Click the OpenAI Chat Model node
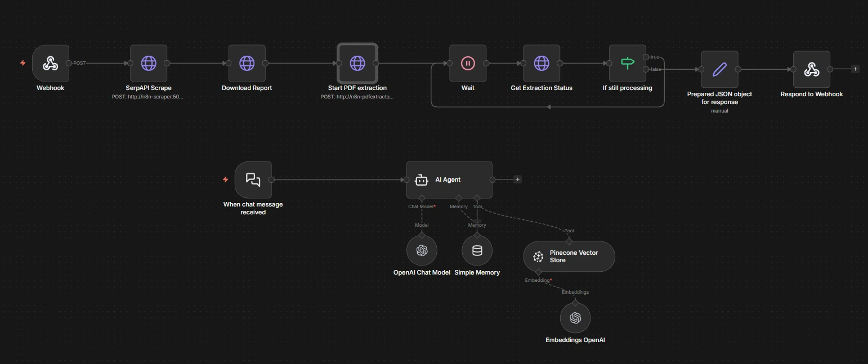Viewport: 868px width, 364px height. (x=422, y=251)
